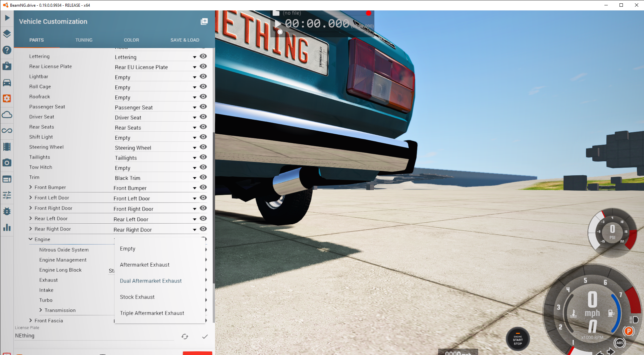Screen dimensions: 644x355
Task: Select Triple Aftermarket Exhaust option
Action: 160,313
